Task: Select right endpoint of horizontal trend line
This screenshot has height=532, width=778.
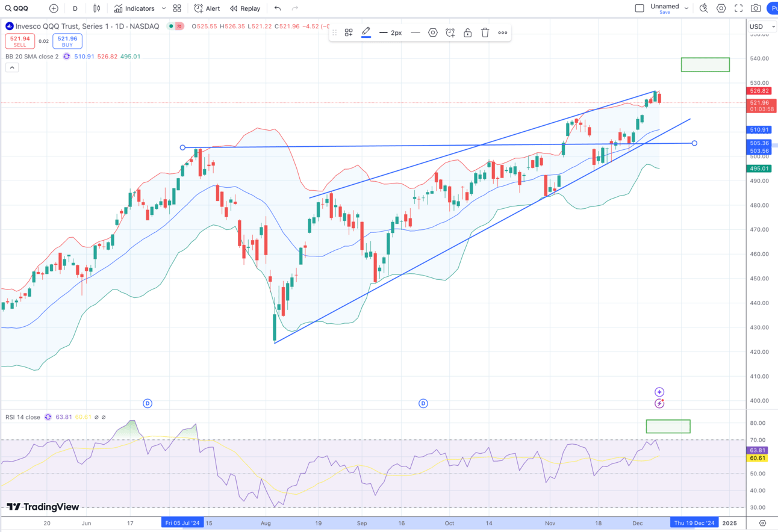Action: coord(694,143)
